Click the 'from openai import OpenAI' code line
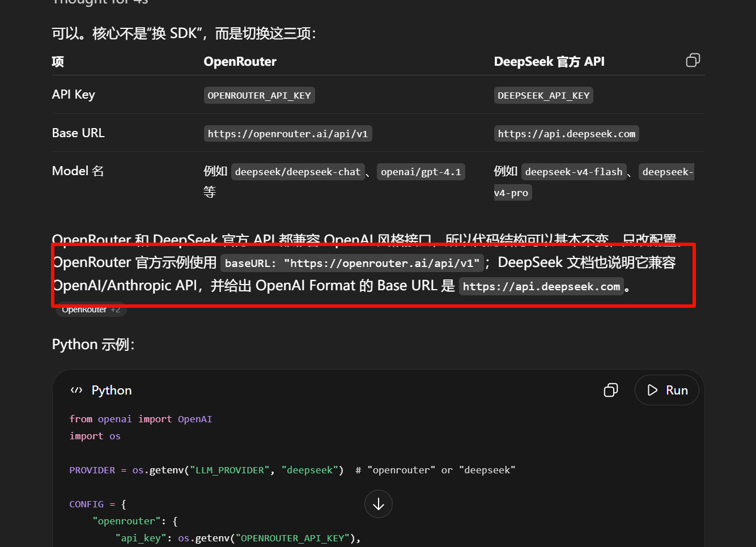 click(x=141, y=419)
